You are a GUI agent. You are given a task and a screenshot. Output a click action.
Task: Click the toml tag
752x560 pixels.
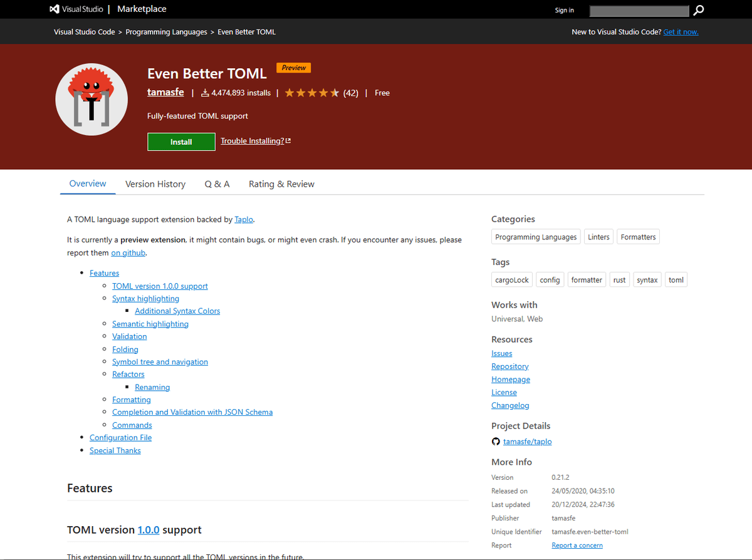tap(676, 280)
